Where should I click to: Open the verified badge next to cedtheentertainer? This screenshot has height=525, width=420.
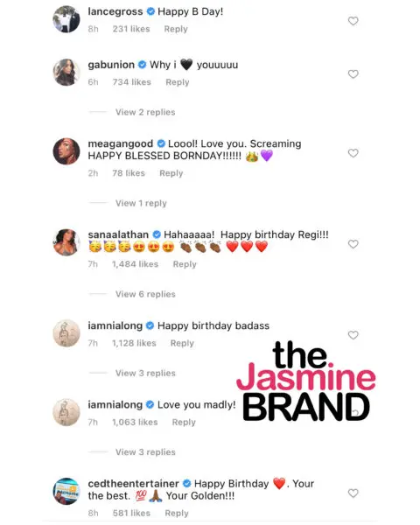pos(187,484)
